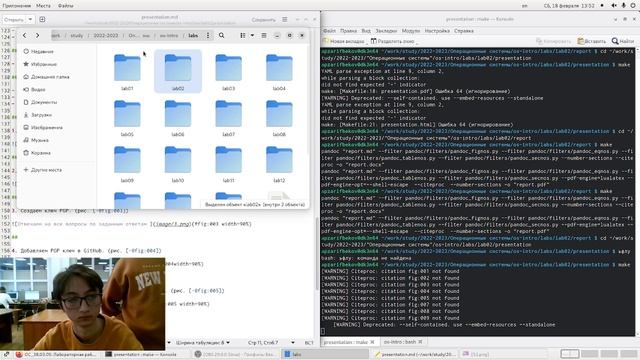
Task: Open Konsole Настройка menu
Action: click(437, 31)
